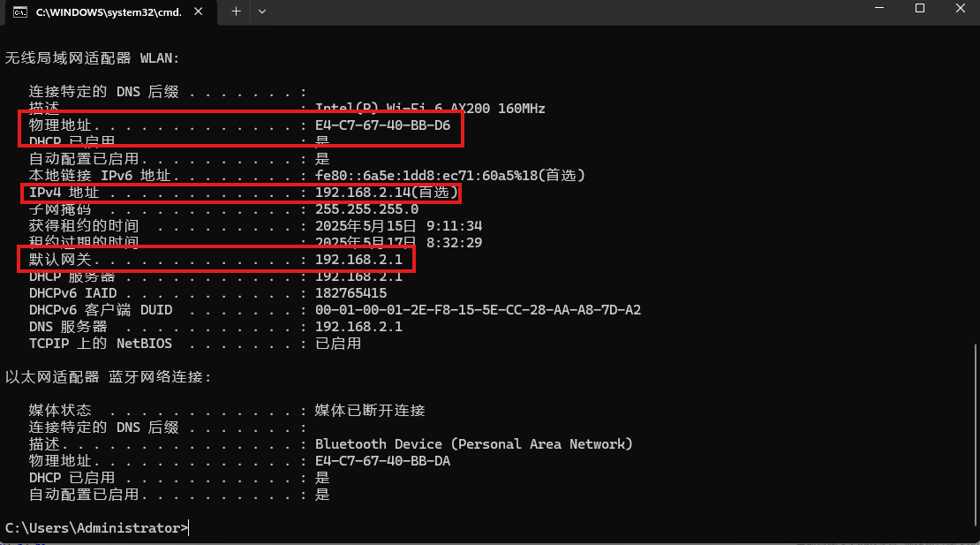Viewport: 980px width, 545px height.
Task: Minimize the terminal window
Action: coord(878,8)
